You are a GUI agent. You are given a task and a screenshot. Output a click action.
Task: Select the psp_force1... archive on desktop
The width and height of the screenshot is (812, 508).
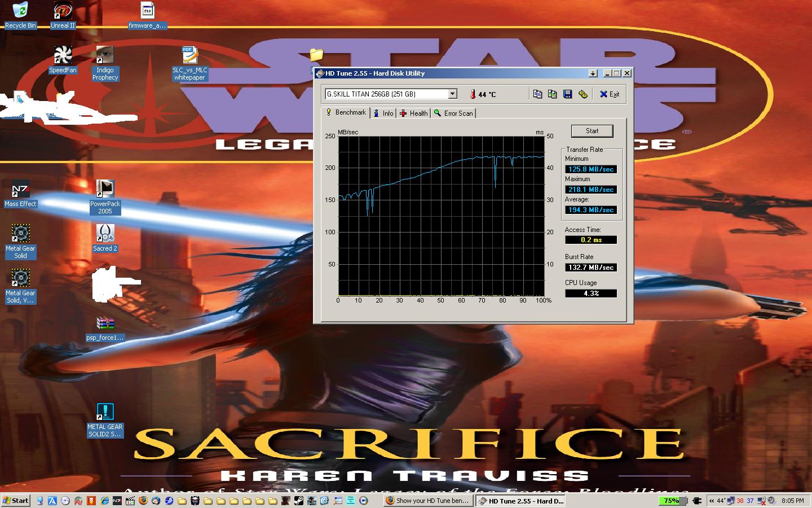coord(105,329)
